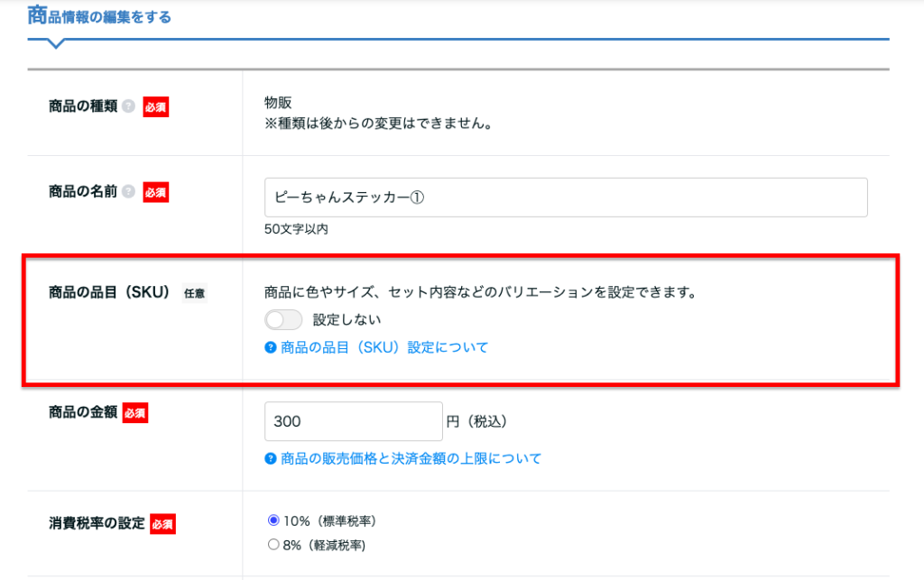Click the 設定しない label beside the toggle
This screenshot has height=580, width=924.
(346, 319)
